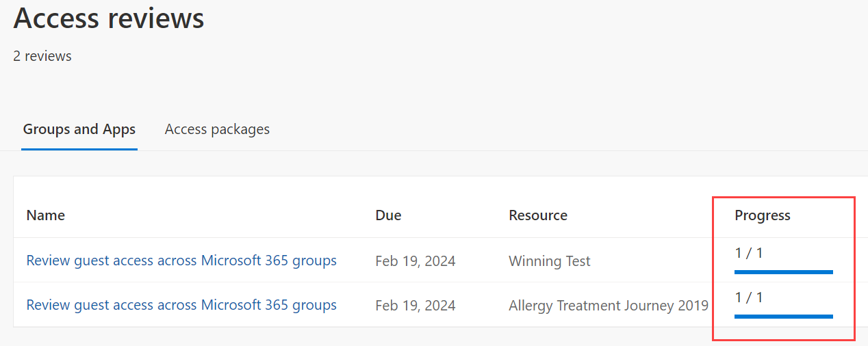Select the Groups and Apps tab
The width and height of the screenshot is (868, 346).
(79, 129)
